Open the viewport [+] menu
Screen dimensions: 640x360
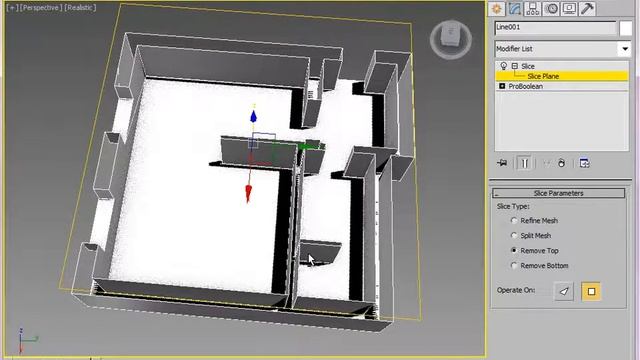click(x=12, y=8)
